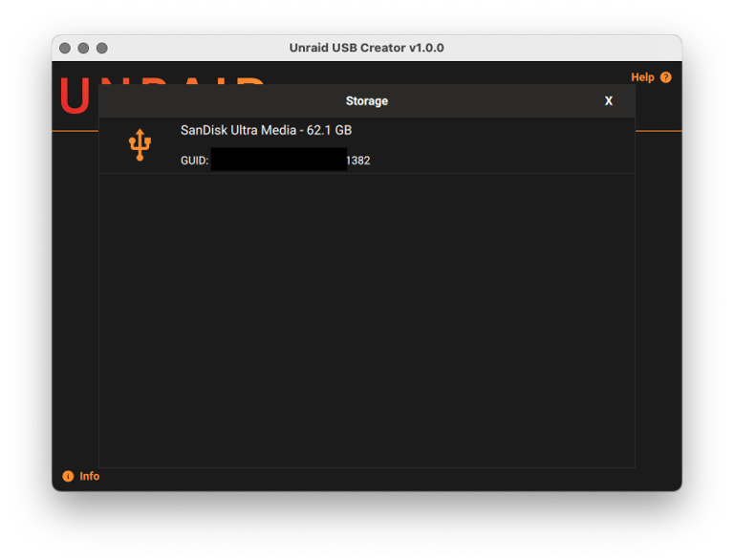
Task: Click the Unraid USB Creator window title
Action: [x=367, y=48]
